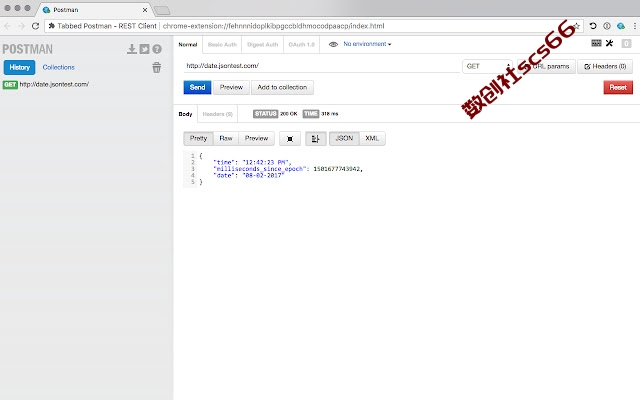Reload the browser page
Screen dimensions: 640x400
(x=36, y=26)
